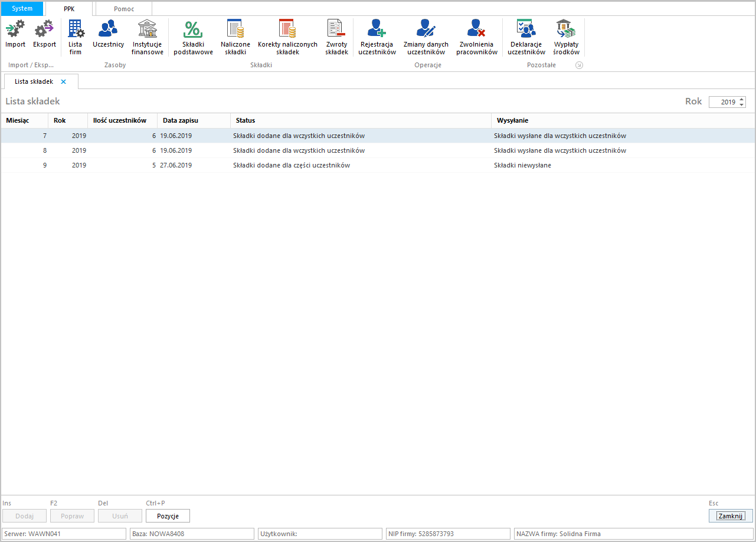Open the Eksport tool
756x542 pixels.
(44, 34)
